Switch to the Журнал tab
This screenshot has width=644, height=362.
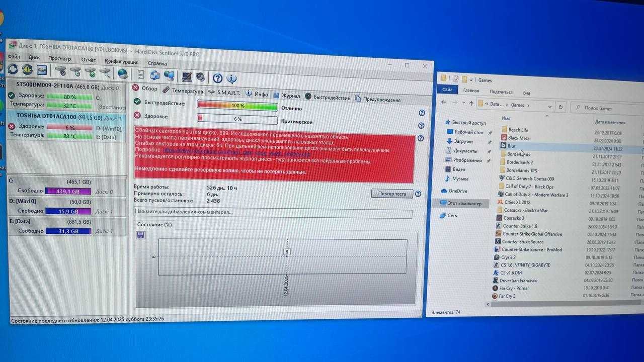pyautogui.click(x=287, y=96)
